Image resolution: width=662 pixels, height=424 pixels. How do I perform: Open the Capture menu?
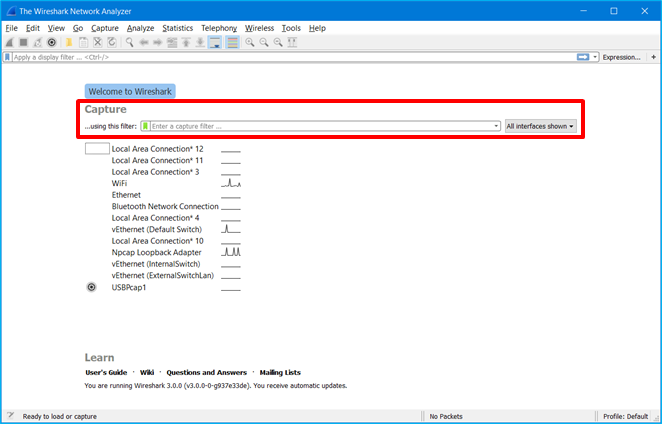[x=105, y=28]
